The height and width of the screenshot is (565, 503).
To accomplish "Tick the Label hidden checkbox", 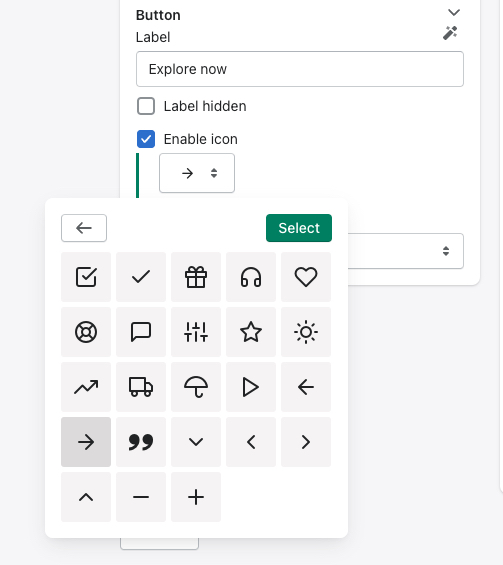I will [x=146, y=106].
